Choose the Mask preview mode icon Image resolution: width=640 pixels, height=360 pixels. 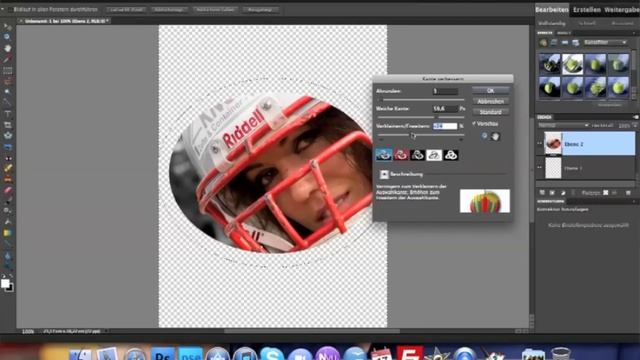click(x=451, y=155)
